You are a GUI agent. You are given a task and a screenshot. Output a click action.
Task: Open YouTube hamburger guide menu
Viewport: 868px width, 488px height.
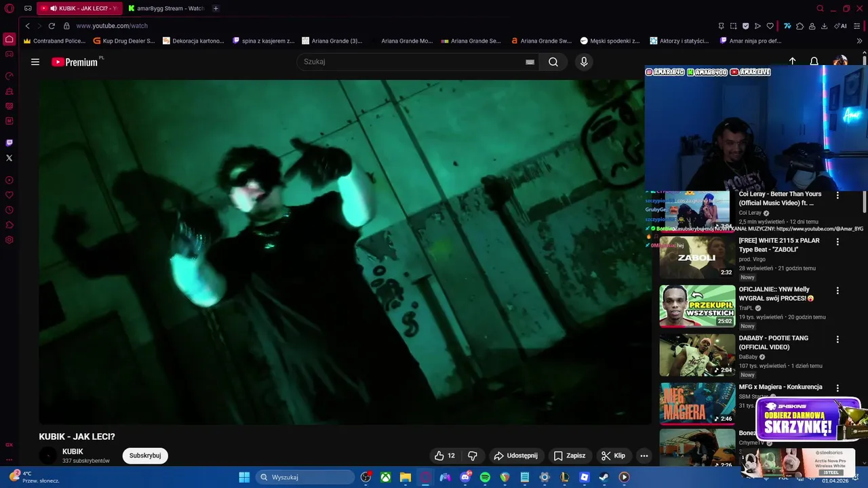(35, 62)
